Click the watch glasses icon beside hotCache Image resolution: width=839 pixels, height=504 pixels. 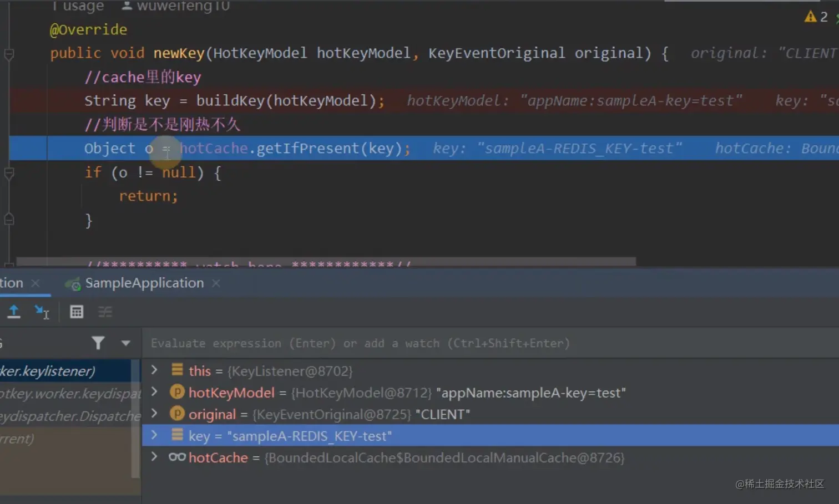[177, 457]
